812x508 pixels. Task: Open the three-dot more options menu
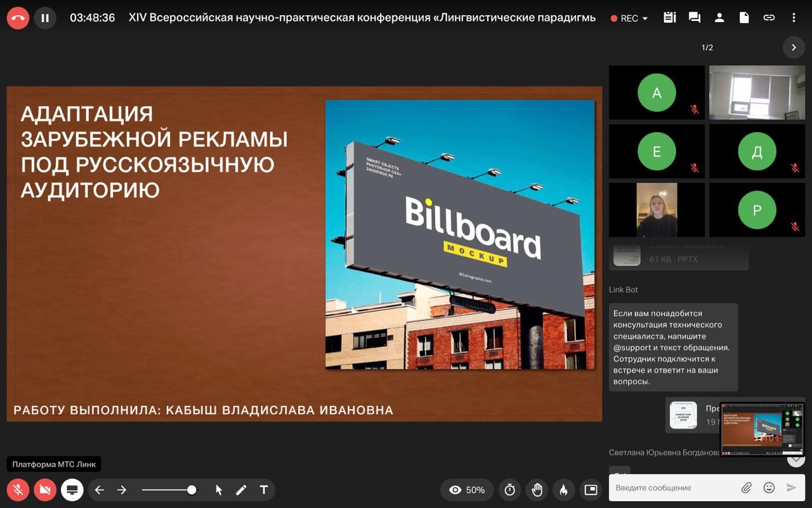(x=794, y=18)
